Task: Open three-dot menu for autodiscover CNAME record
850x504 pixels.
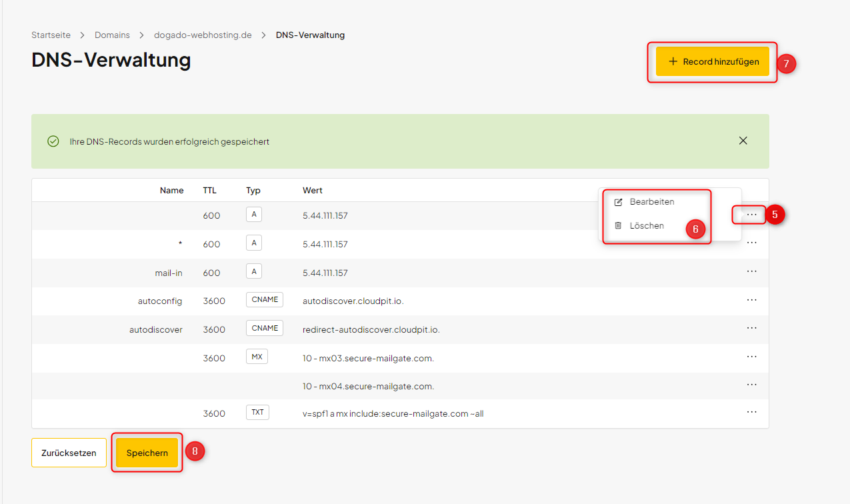Action: coord(751,329)
